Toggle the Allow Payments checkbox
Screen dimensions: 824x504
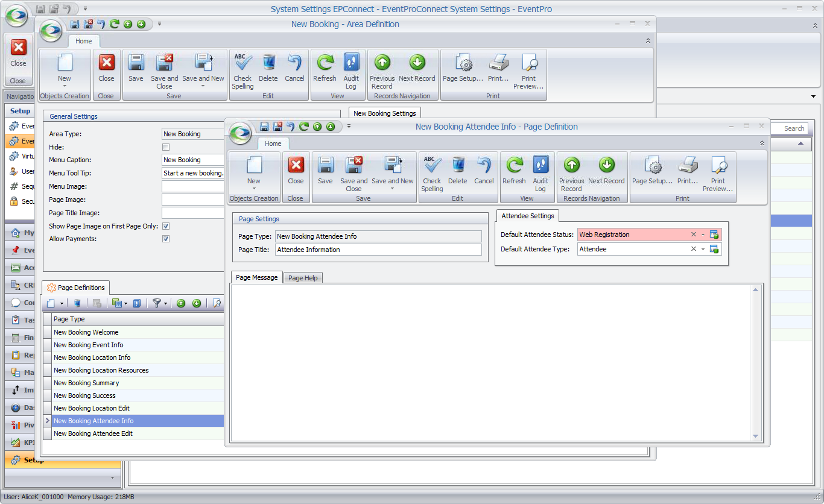pyautogui.click(x=166, y=239)
